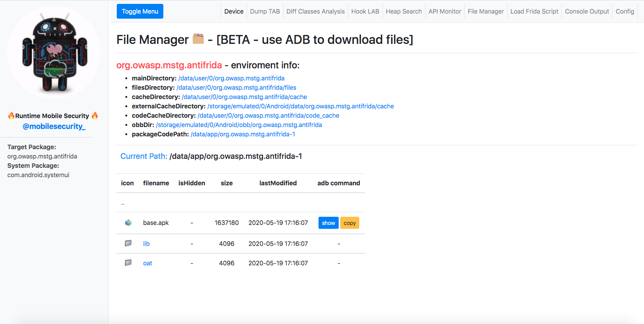644x324 pixels.
Task: Open the @mobilesecurity_ link
Action: [x=54, y=126]
